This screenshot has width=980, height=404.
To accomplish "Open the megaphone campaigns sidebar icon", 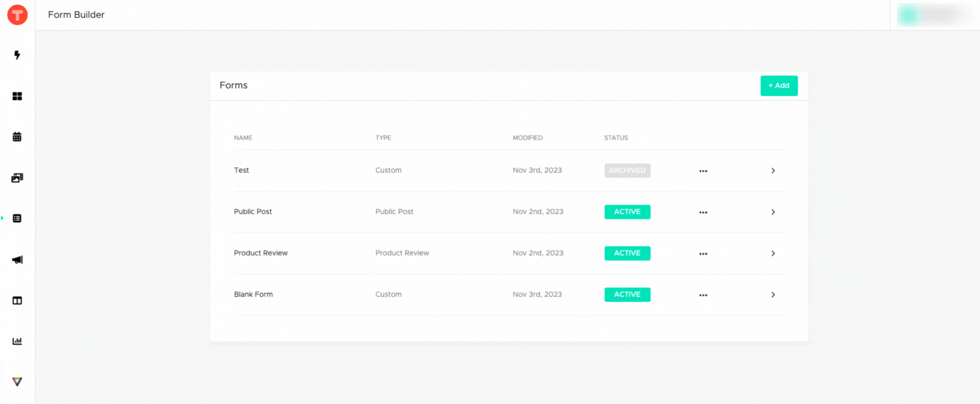I will click(17, 260).
